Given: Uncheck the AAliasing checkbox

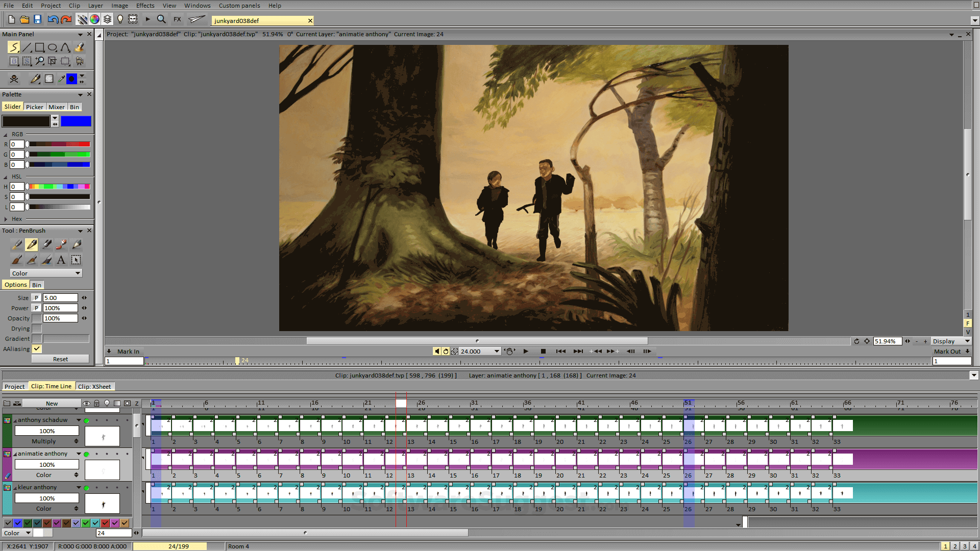Looking at the screenshot, I should pos(37,349).
